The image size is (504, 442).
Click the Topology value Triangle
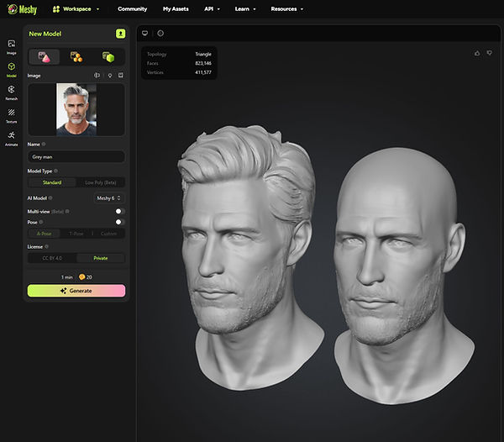203,54
